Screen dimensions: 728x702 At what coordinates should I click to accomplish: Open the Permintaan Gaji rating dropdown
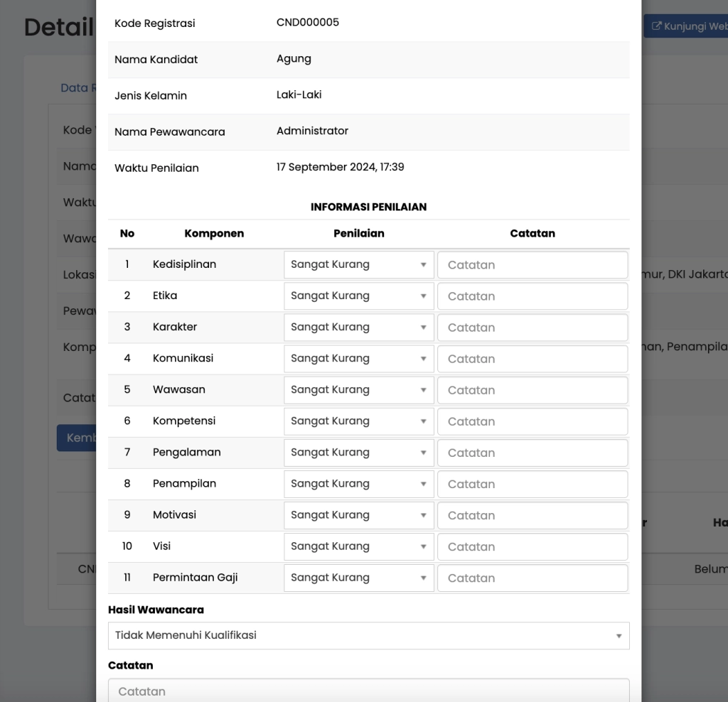(358, 577)
